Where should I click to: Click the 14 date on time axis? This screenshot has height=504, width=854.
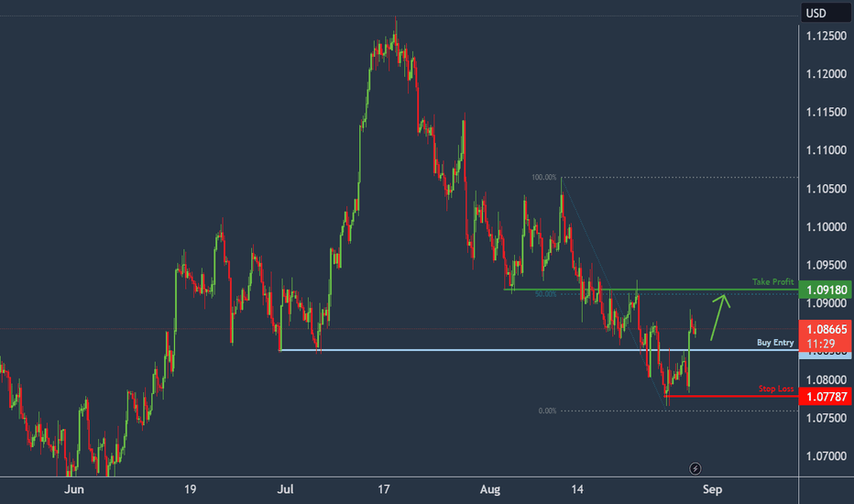(x=577, y=489)
